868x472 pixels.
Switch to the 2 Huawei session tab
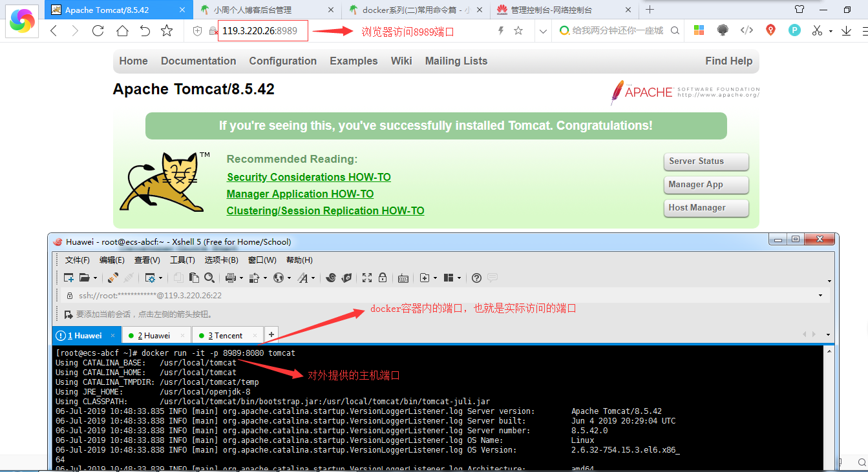pos(157,335)
